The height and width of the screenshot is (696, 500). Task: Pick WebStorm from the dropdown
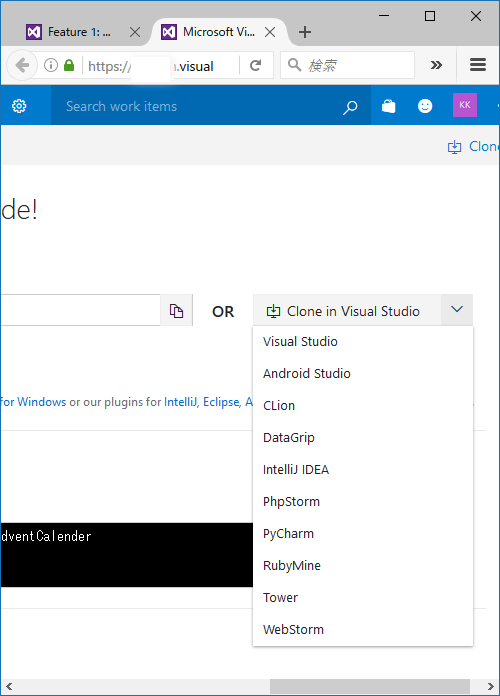[x=363, y=629]
